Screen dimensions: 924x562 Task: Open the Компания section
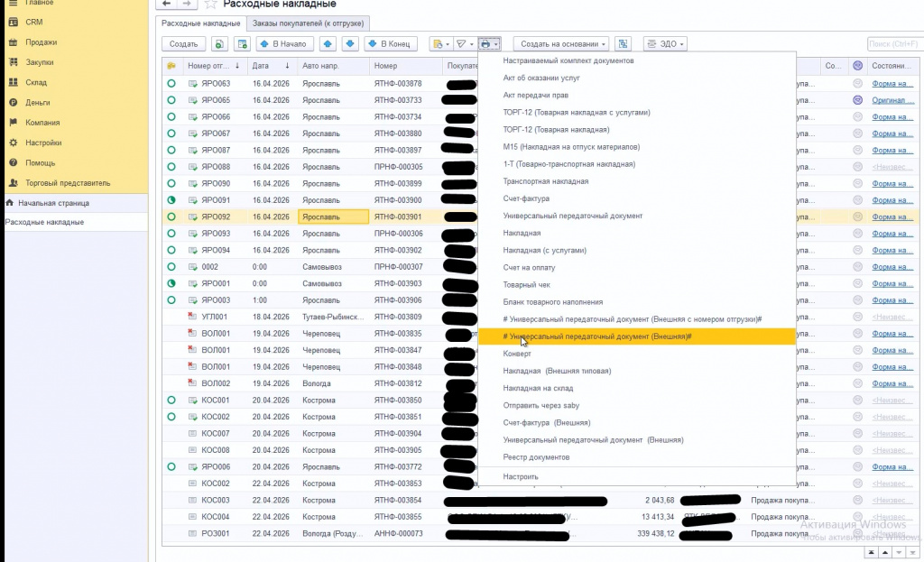42,122
